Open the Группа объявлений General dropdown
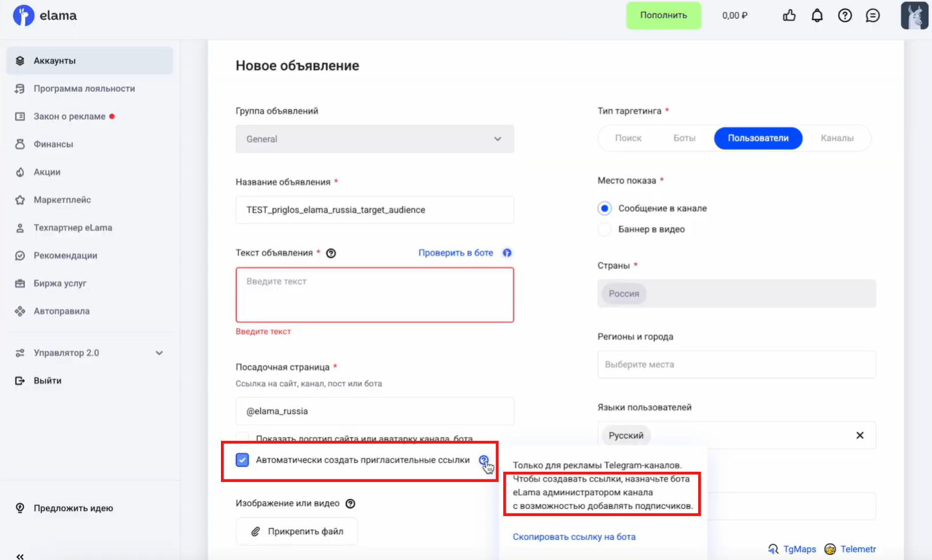 [374, 139]
